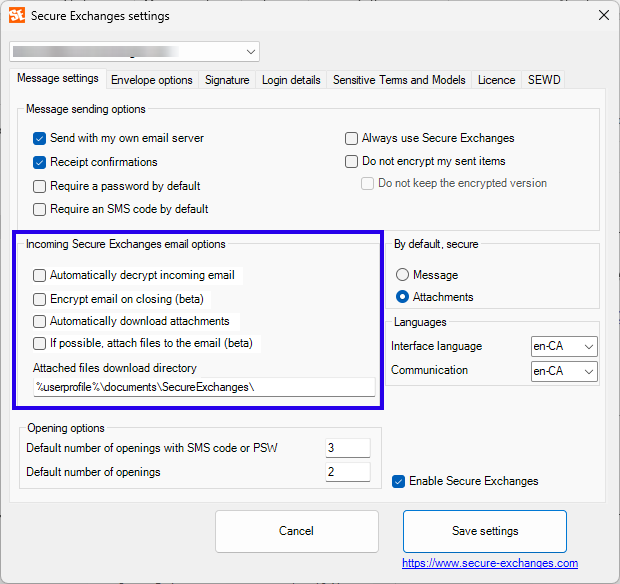Open the account selection dropdown at the top
620x584 pixels.
(134, 51)
